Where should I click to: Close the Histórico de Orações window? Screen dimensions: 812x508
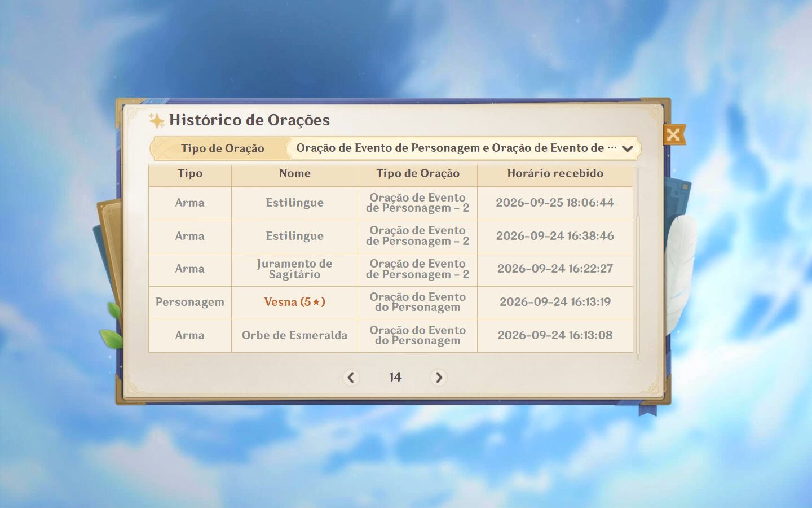[x=673, y=134]
